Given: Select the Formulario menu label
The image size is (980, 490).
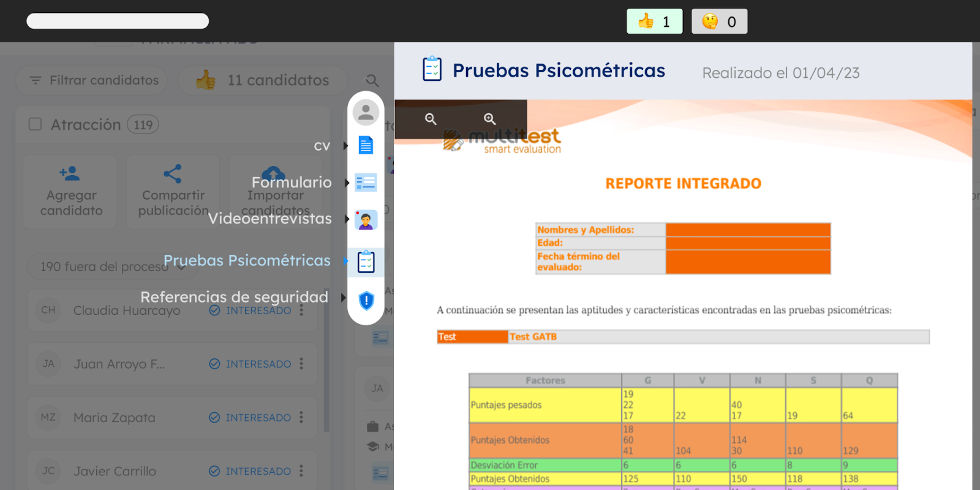Looking at the screenshot, I should point(292,182).
